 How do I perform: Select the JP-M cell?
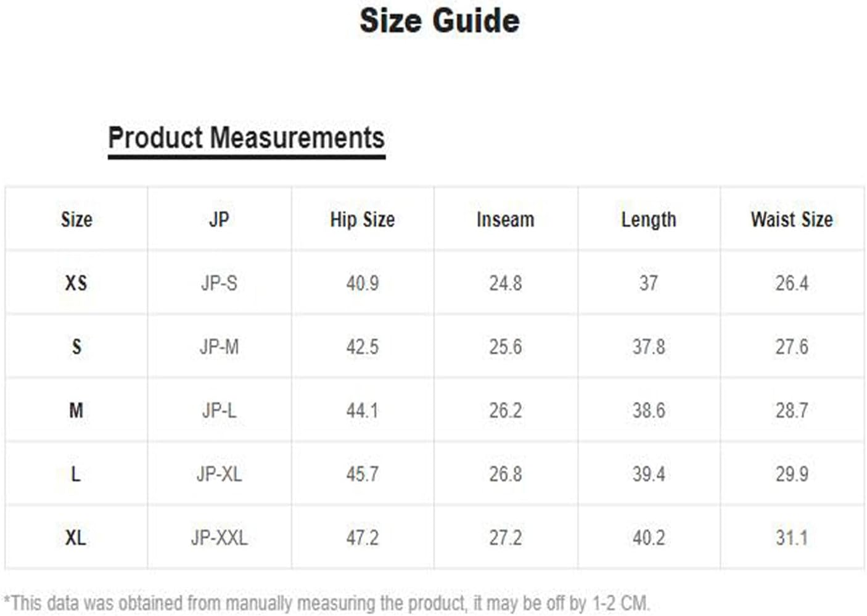tap(219, 347)
